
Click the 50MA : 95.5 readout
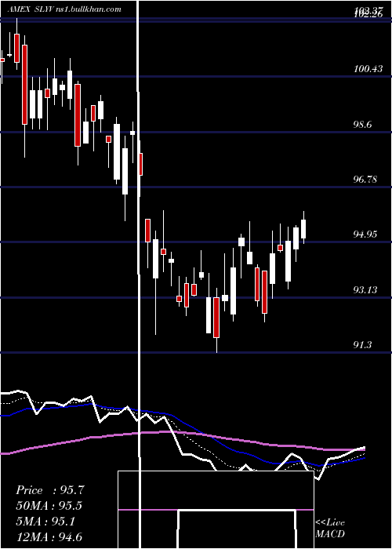[49, 506]
